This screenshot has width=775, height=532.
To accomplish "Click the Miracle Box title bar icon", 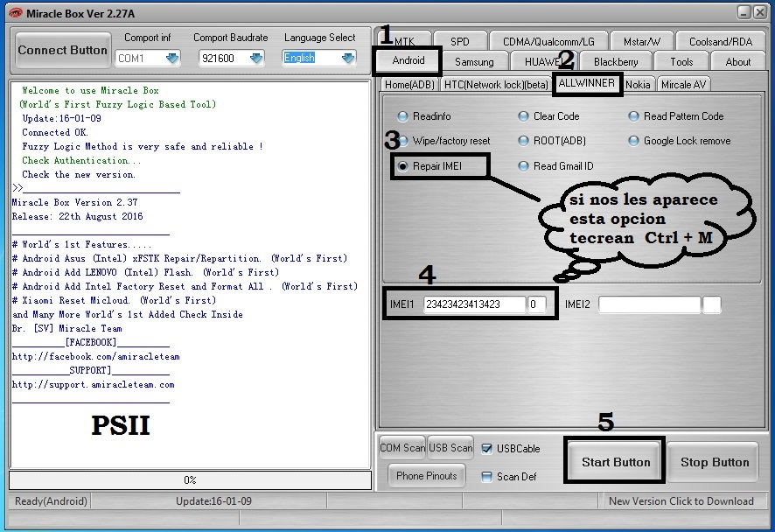I will coord(16,13).
